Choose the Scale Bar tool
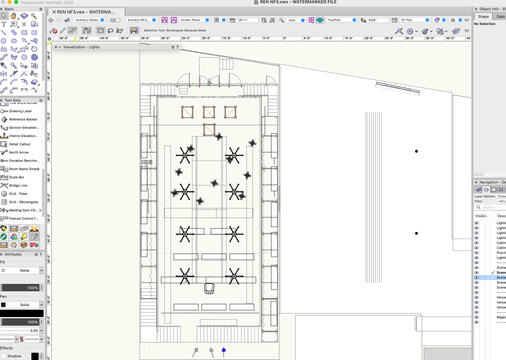 (13, 177)
